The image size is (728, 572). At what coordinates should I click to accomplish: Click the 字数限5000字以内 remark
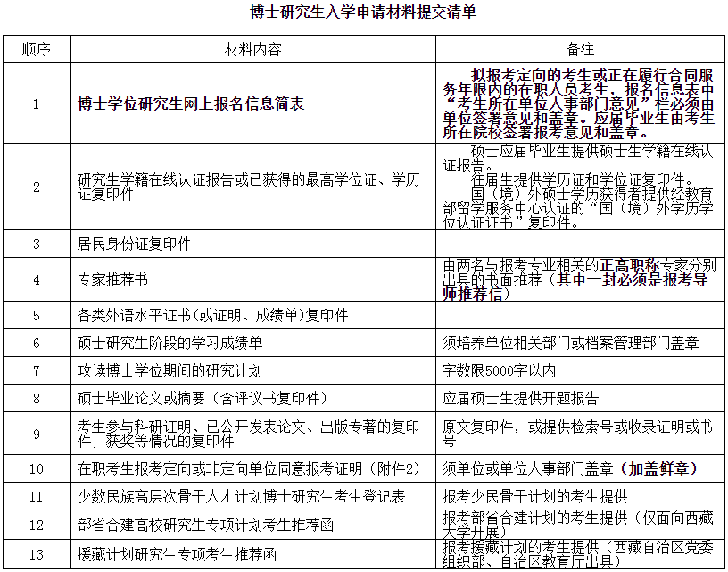click(499, 370)
